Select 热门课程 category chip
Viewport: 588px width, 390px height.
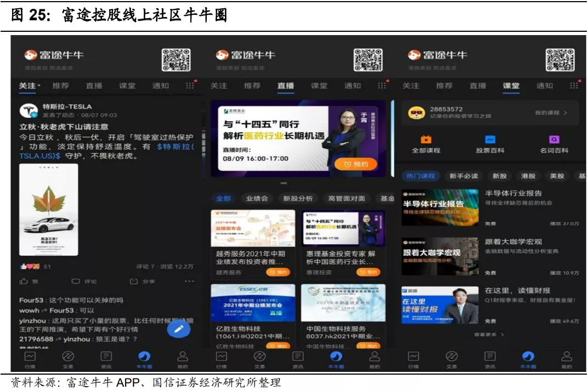coord(420,176)
